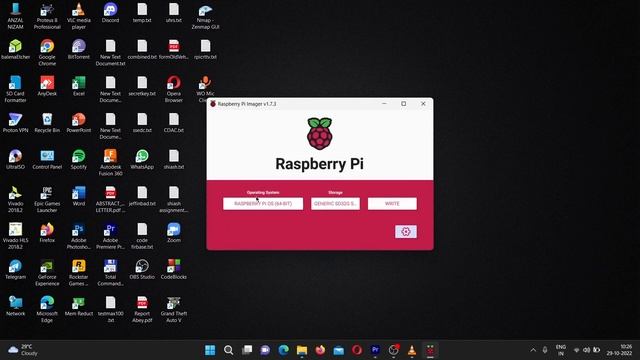Image resolution: width=640 pixels, height=360 pixels.
Task: Open taskbar Search
Action: 229,350
